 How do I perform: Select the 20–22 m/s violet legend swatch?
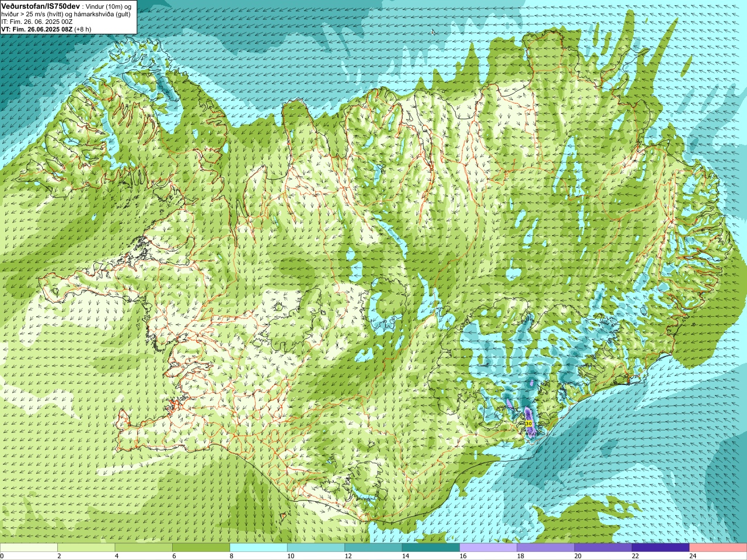click(x=603, y=548)
